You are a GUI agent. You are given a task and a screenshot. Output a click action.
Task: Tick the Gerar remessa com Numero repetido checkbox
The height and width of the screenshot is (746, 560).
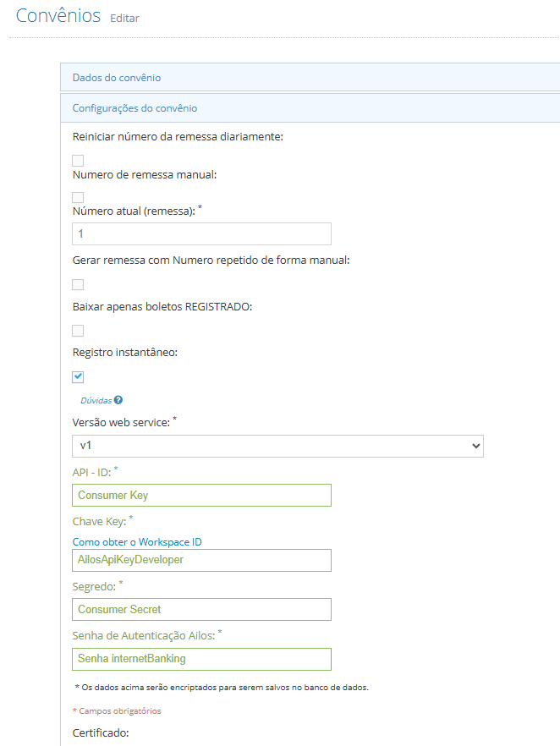click(78, 284)
